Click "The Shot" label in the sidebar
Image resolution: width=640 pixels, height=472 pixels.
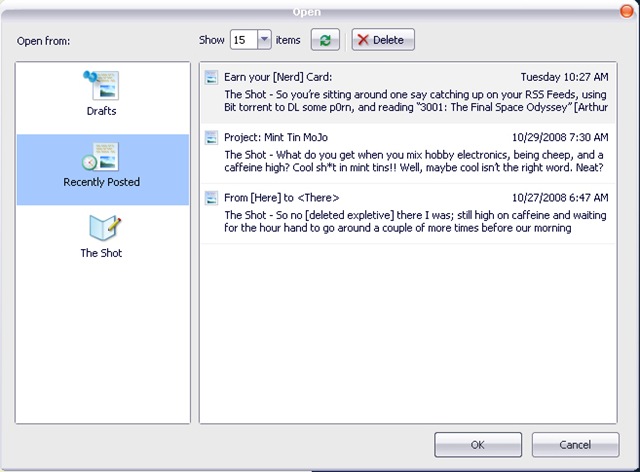tap(101, 253)
